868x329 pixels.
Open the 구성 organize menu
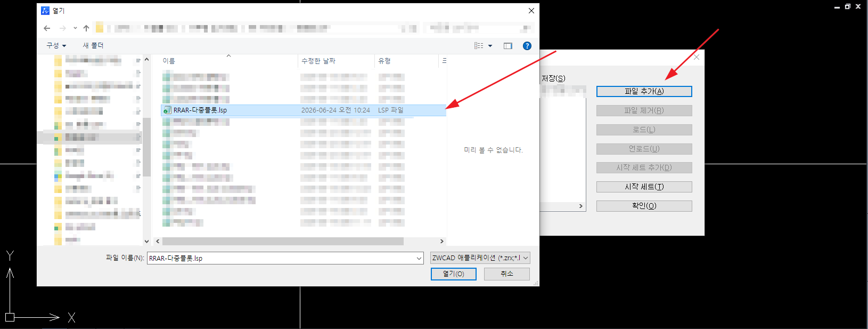[x=56, y=46]
